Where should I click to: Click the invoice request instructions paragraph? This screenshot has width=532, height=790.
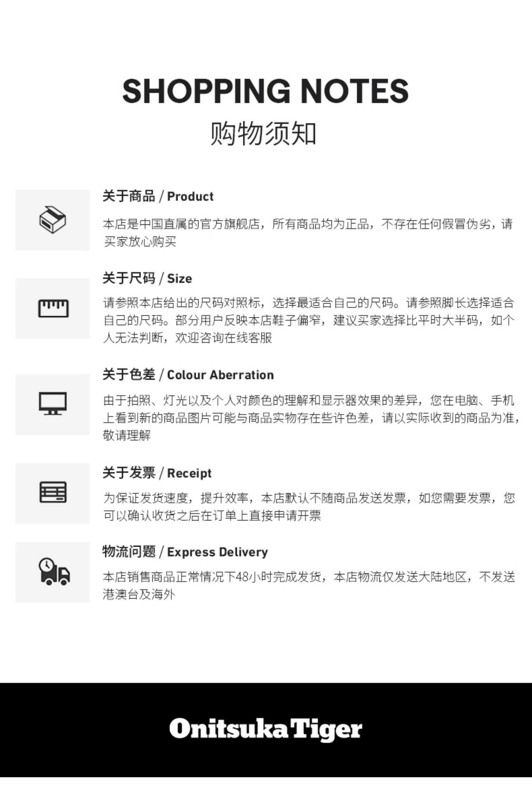tap(309, 507)
